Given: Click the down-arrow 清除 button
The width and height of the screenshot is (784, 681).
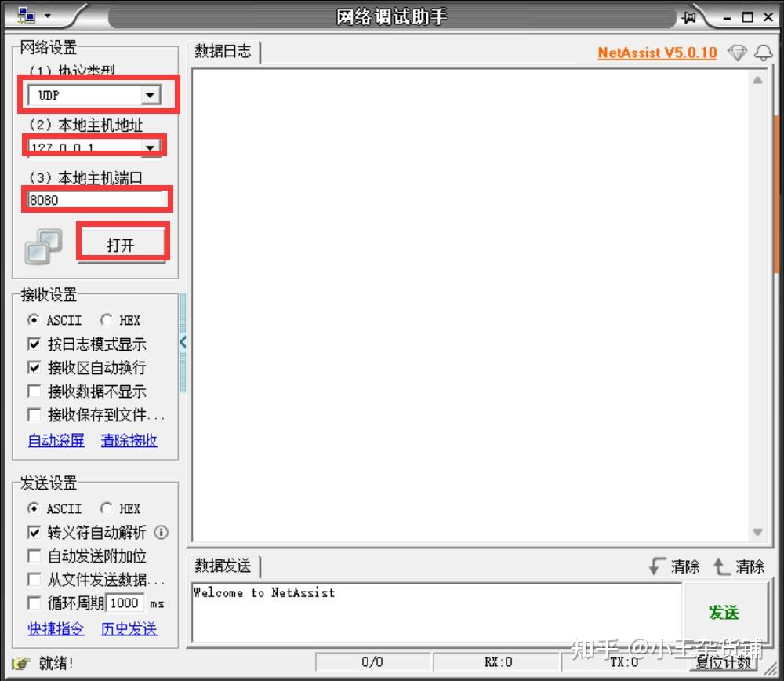Looking at the screenshot, I should tap(674, 566).
